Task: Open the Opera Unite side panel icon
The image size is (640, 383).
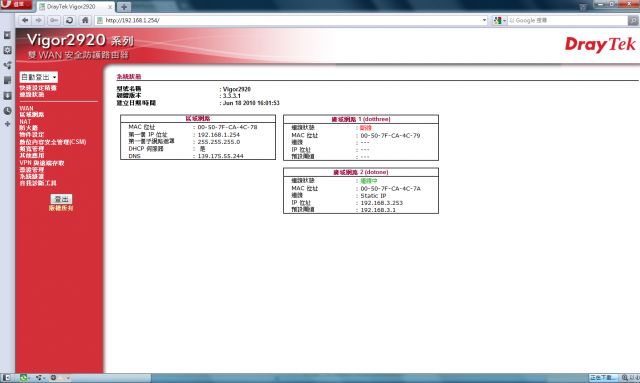Action: [7, 65]
